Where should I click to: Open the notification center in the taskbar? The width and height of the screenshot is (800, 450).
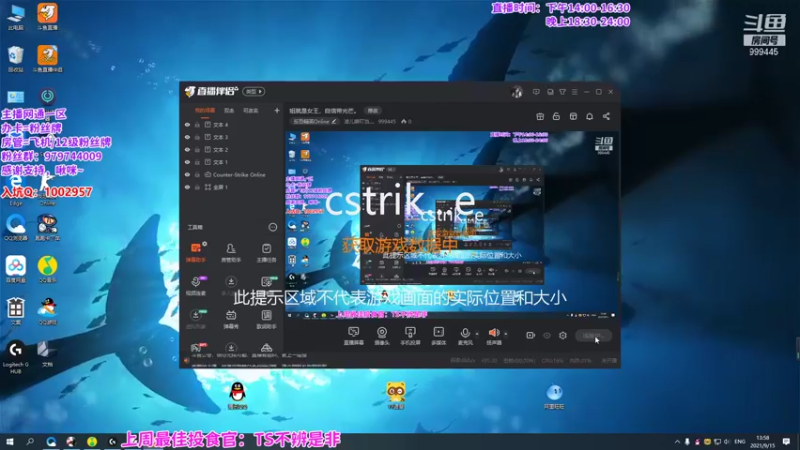[786, 441]
